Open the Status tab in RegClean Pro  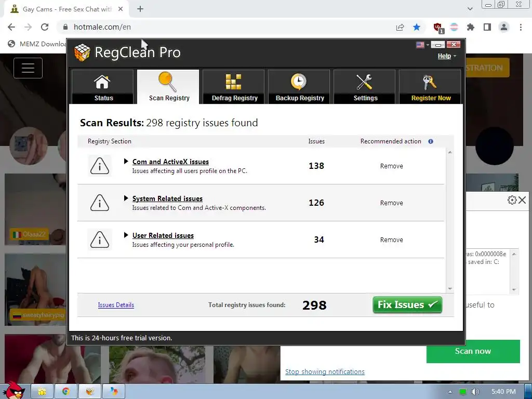[102, 87]
